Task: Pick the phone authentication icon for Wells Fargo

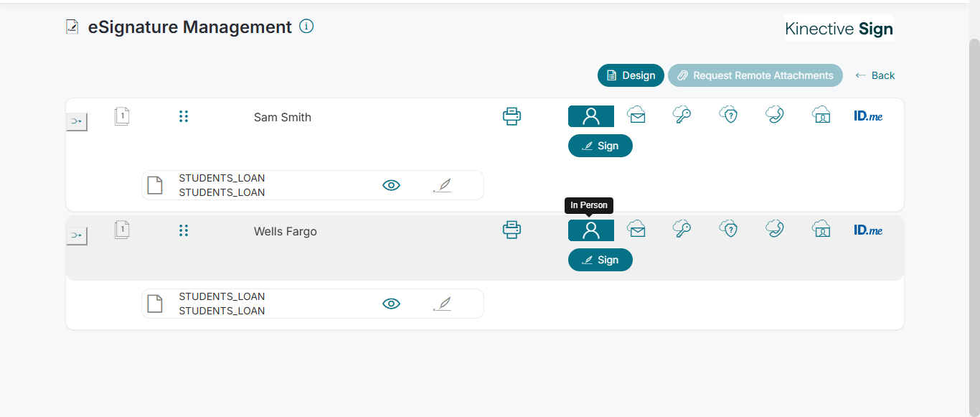Action: click(x=774, y=229)
